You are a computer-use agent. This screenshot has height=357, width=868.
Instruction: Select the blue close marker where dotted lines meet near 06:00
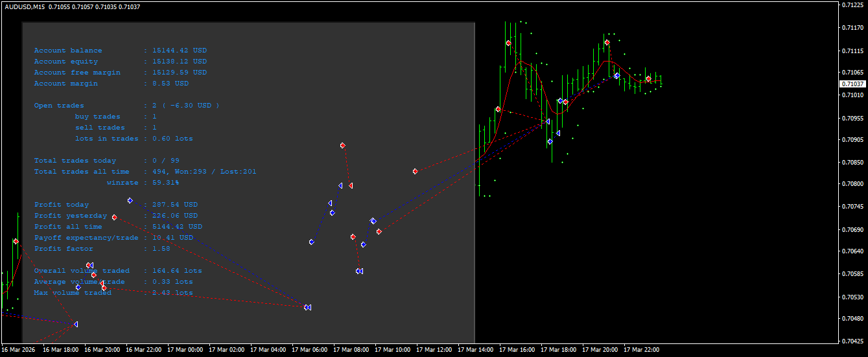pos(307,307)
